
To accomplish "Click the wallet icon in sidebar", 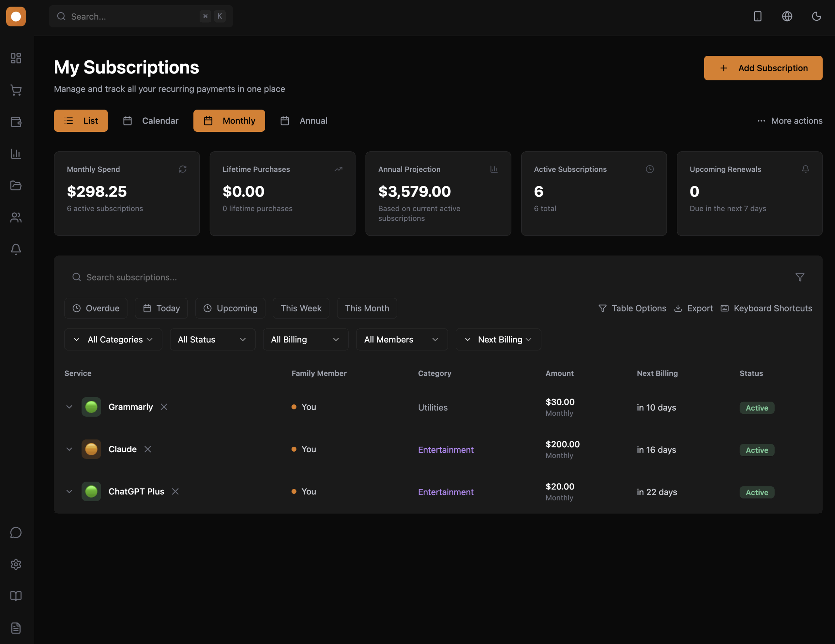I will (x=16, y=122).
